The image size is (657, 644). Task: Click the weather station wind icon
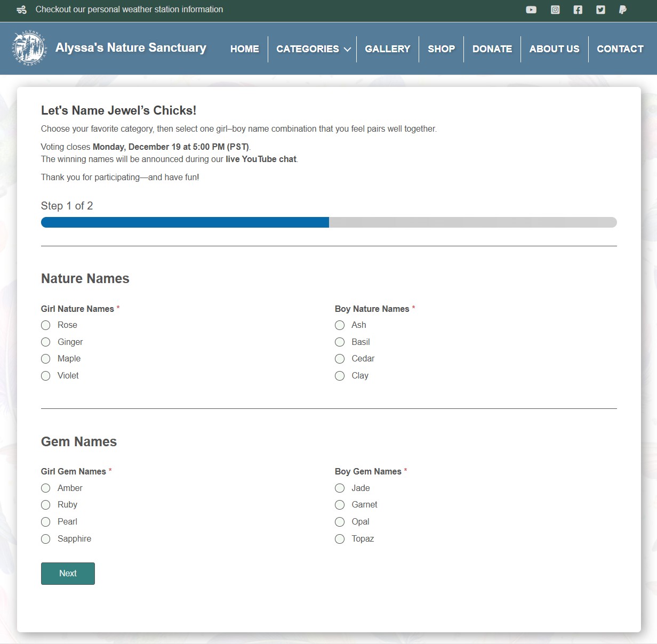point(21,10)
